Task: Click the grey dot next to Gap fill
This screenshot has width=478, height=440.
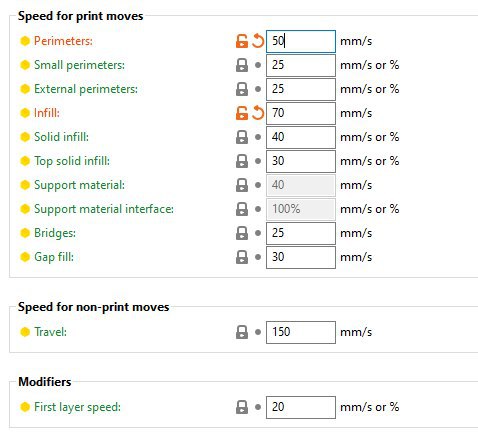Action: click(x=258, y=257)
